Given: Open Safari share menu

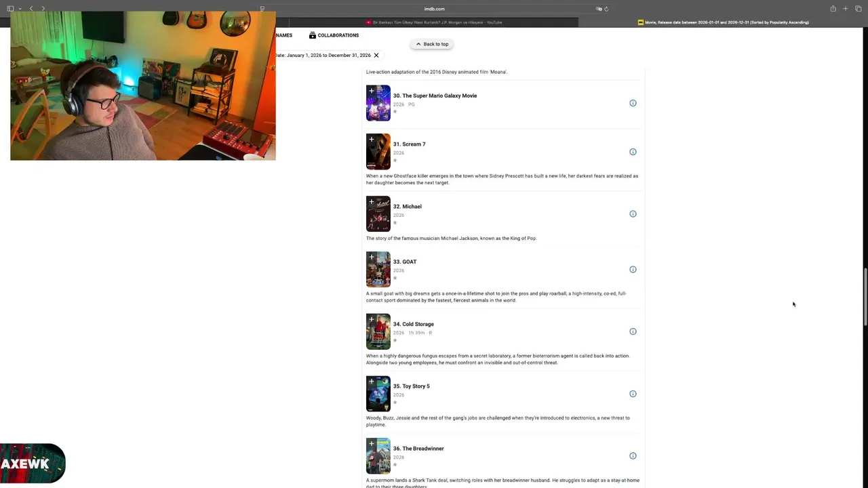Looking at the screenshot, I should click(833, 9).
